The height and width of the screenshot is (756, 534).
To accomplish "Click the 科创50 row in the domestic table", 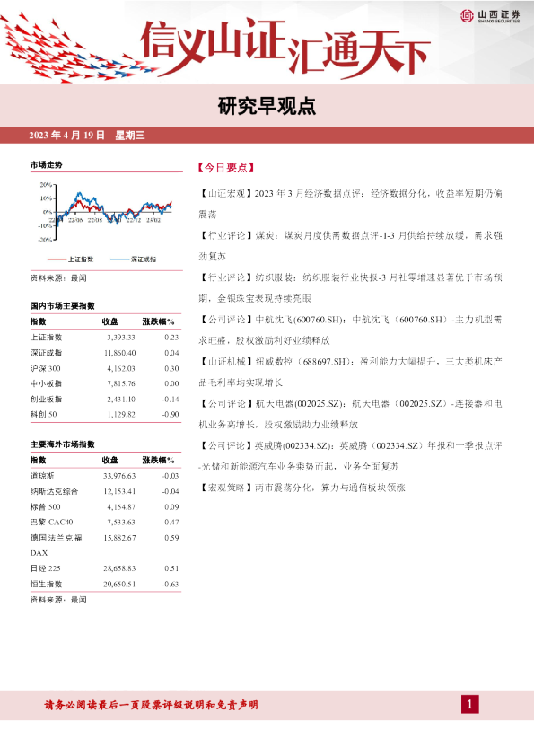I will [x=105, y=414].
